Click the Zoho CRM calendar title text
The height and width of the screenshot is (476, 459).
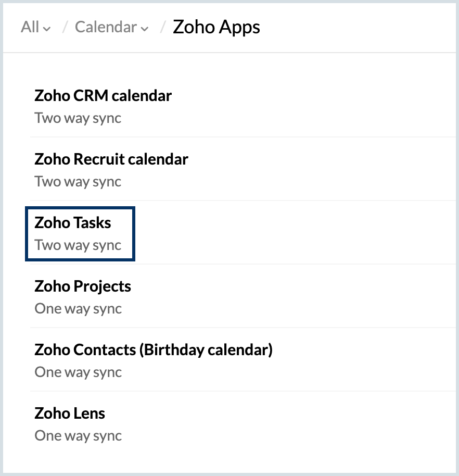(103, 96)
